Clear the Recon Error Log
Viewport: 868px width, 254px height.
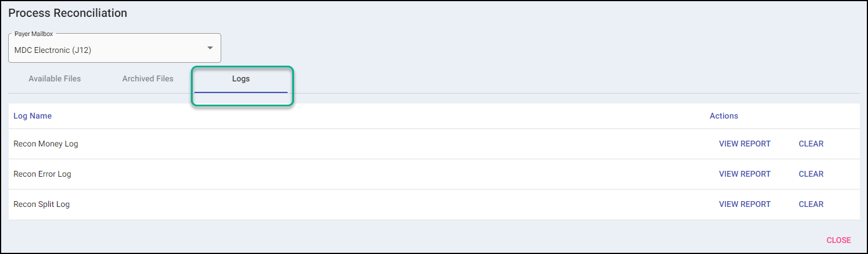(x=811, y=174)
